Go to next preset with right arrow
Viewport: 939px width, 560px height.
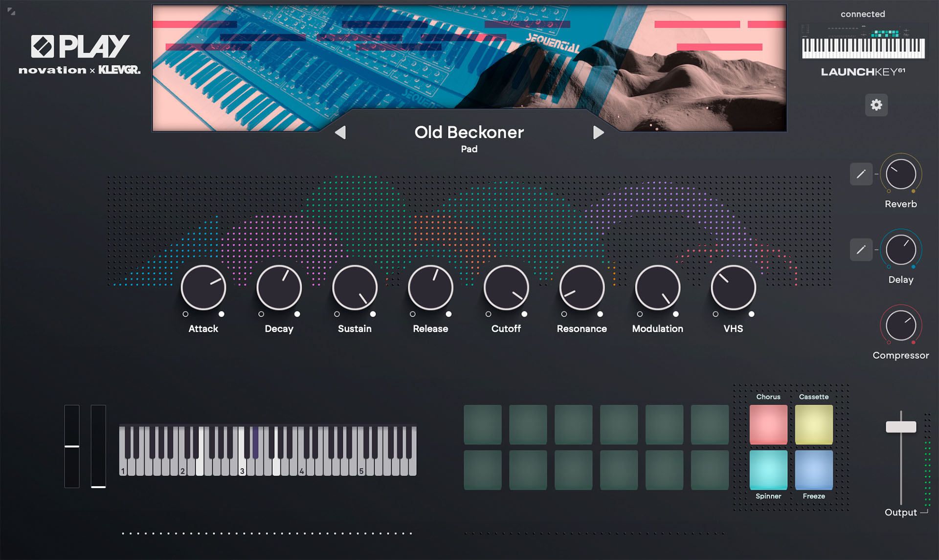click(x=598, y=132)
